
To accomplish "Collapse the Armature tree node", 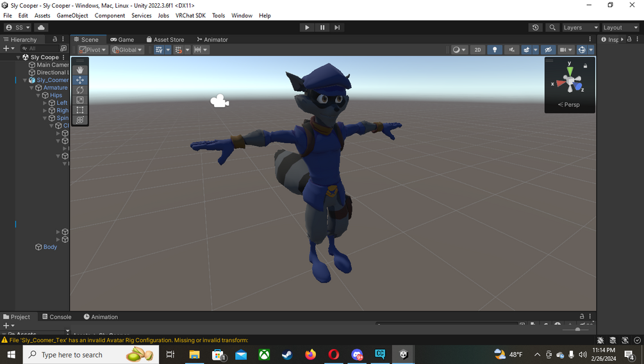I will tap(31, 88).
